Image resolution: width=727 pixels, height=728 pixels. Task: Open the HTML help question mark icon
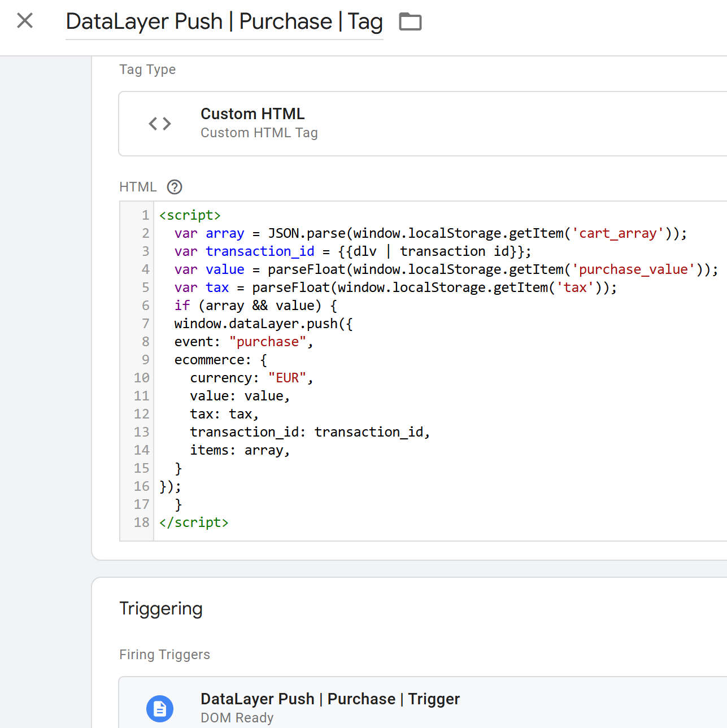(x=175, y=187)
